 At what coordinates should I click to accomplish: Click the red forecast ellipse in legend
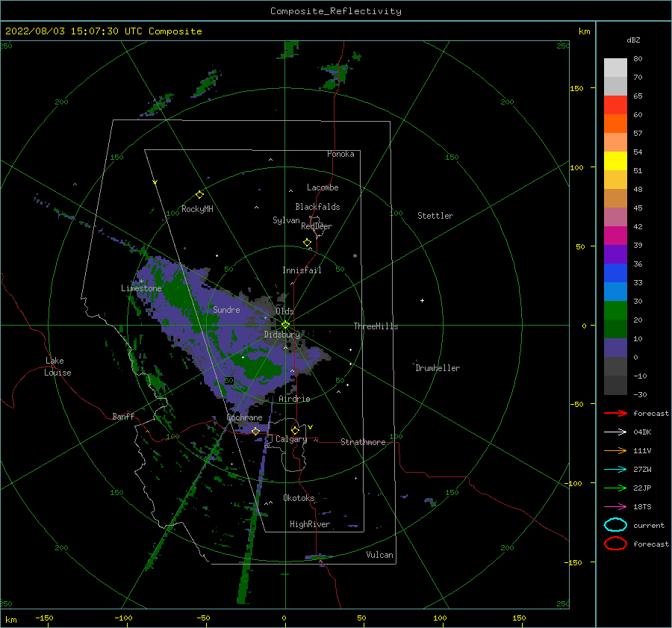click(615, 544)
